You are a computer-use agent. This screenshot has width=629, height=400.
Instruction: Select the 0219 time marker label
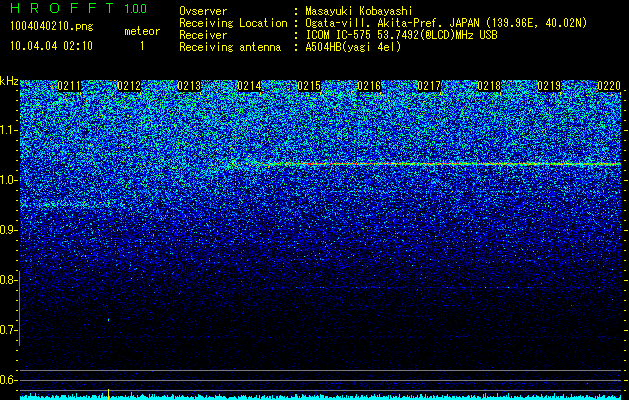tap(549, 86)
